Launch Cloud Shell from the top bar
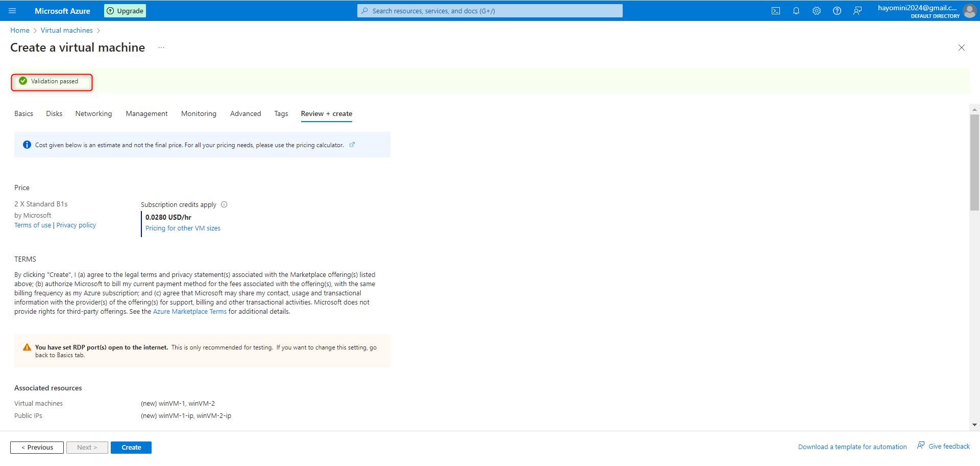This screenshot has height=466, width=980. 776,11
